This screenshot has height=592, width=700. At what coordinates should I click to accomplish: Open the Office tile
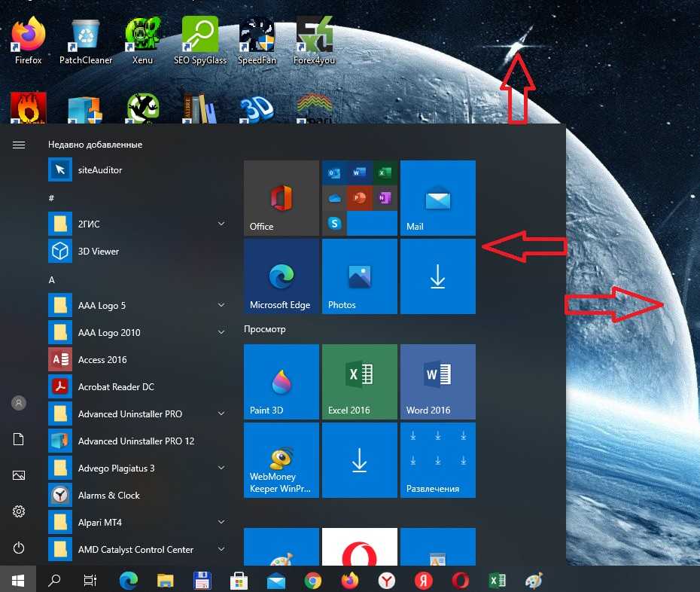coord(282,198)
